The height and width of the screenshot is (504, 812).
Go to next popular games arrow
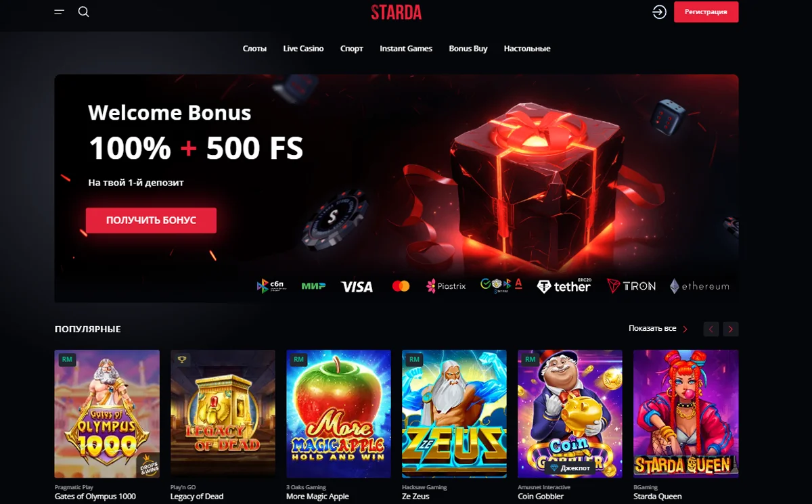click(731, 329)
